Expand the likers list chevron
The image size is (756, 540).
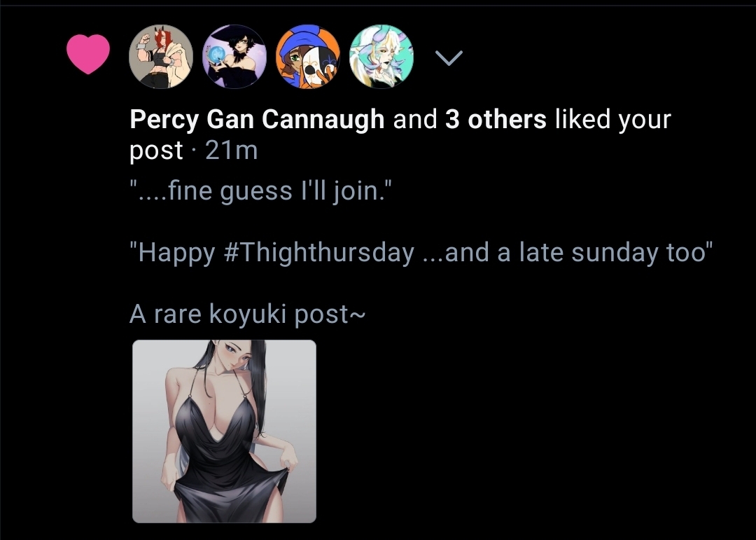tap(449, 58)
